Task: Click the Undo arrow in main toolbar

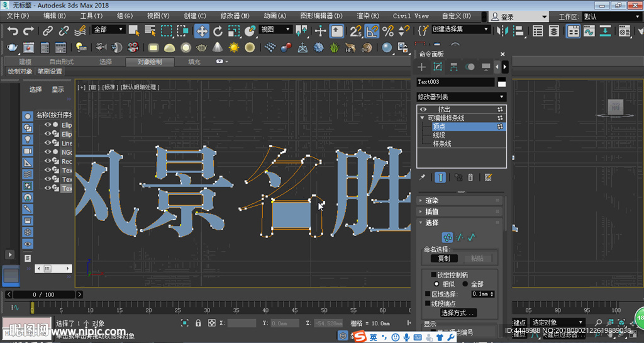Action: [13, 30]
